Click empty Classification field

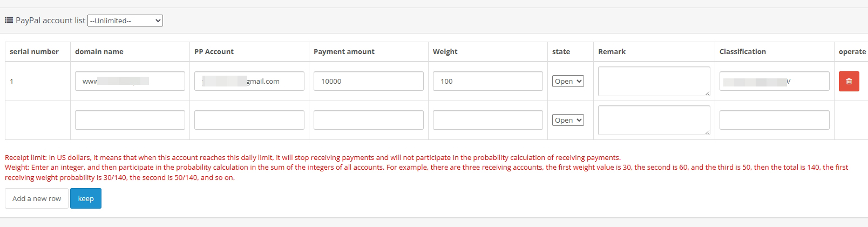(774, 120)
